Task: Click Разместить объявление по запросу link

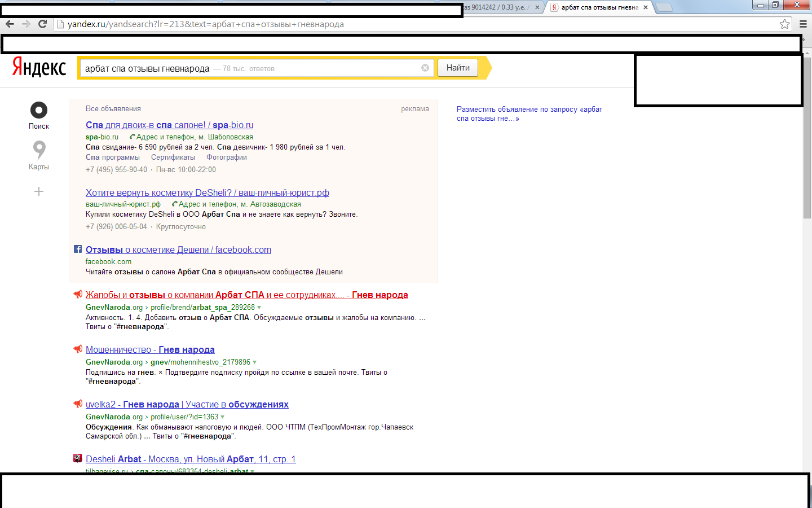Action: (529, 114)
